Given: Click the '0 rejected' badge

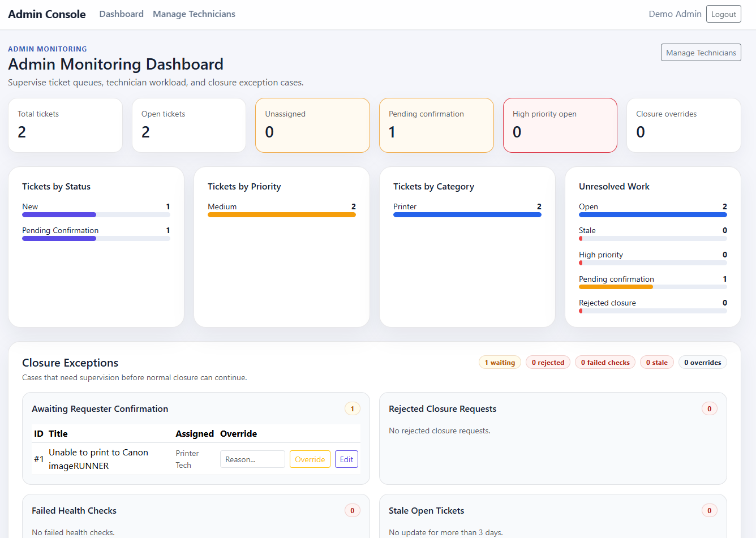Looking at the screenshot, I should pyautogui.click(x=548, y=363).
